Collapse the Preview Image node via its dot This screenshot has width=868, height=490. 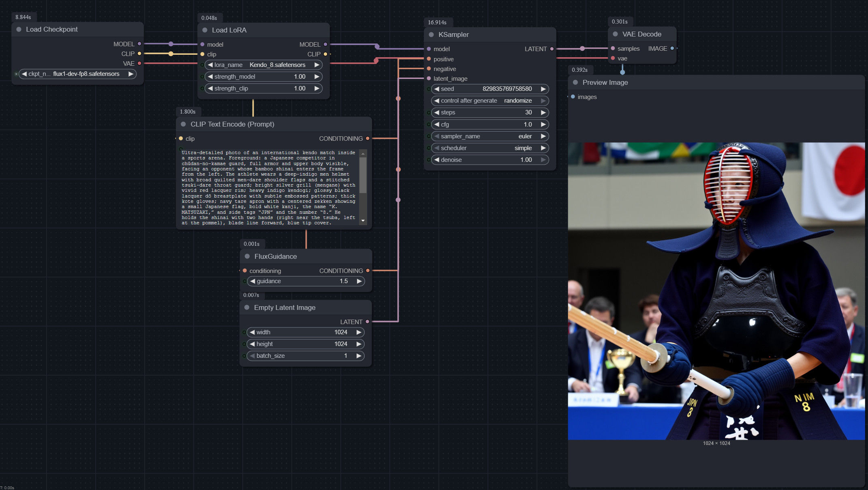(x=575, y=83)
